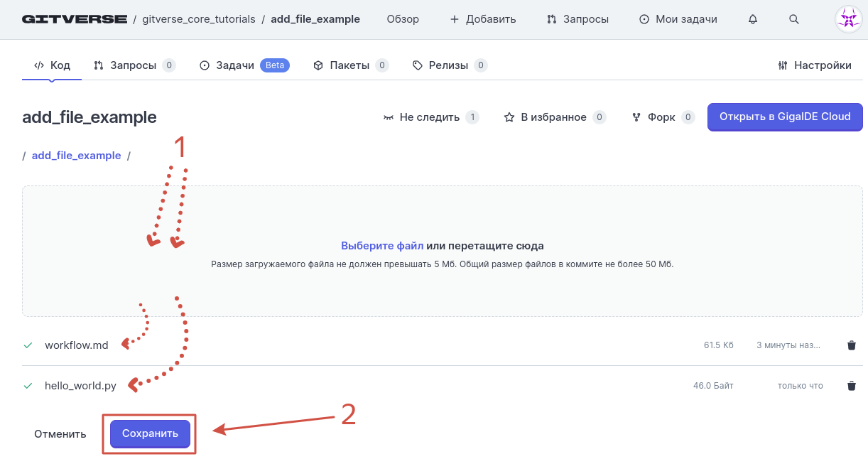Open repository Настройки
868x459 pixels.
click(x=815, y=65)
